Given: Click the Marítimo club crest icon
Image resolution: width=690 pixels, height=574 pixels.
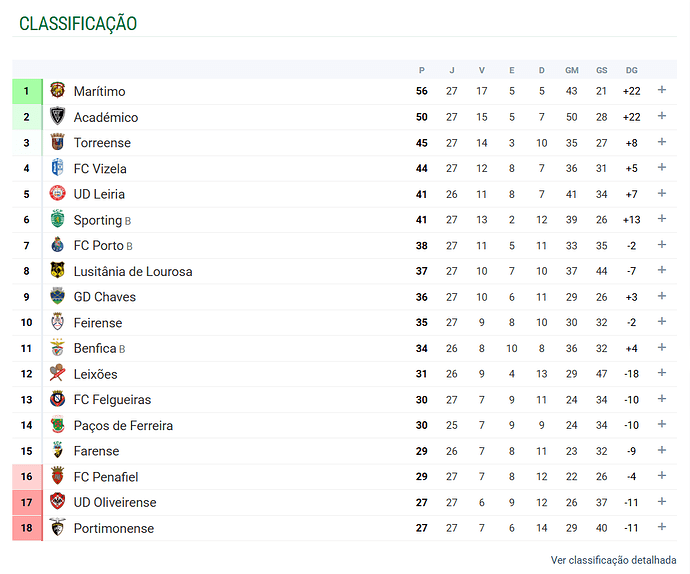Looking at the screenshot, I should pyautogui.click(x=57, y=91).
